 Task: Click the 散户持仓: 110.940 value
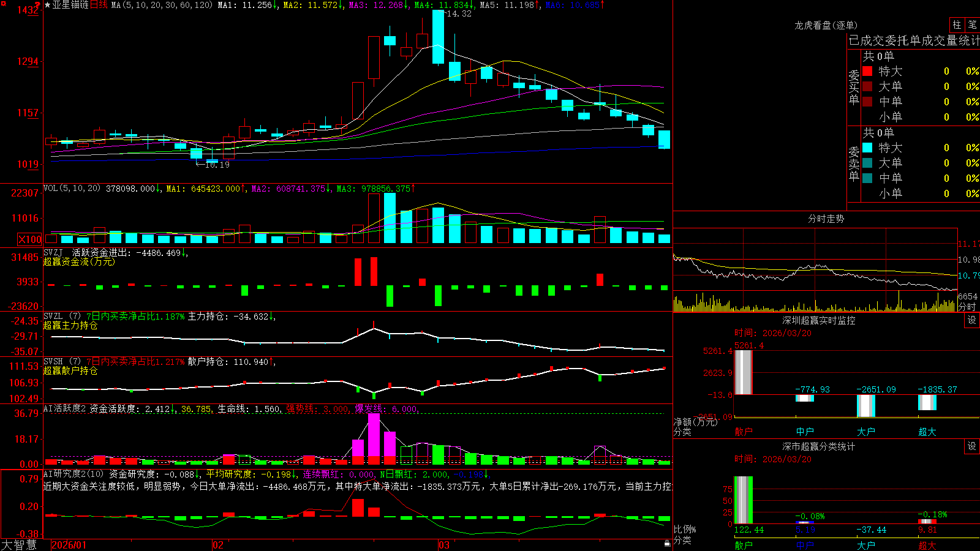(x=228, y=362)
